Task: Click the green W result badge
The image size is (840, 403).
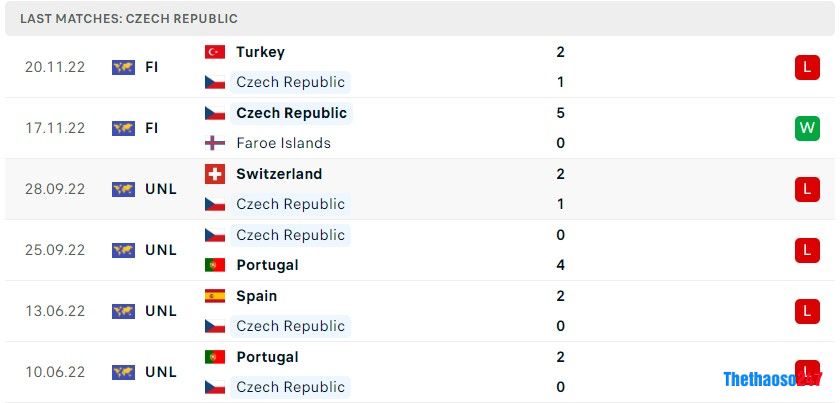Action: click(x=807, y=128)
